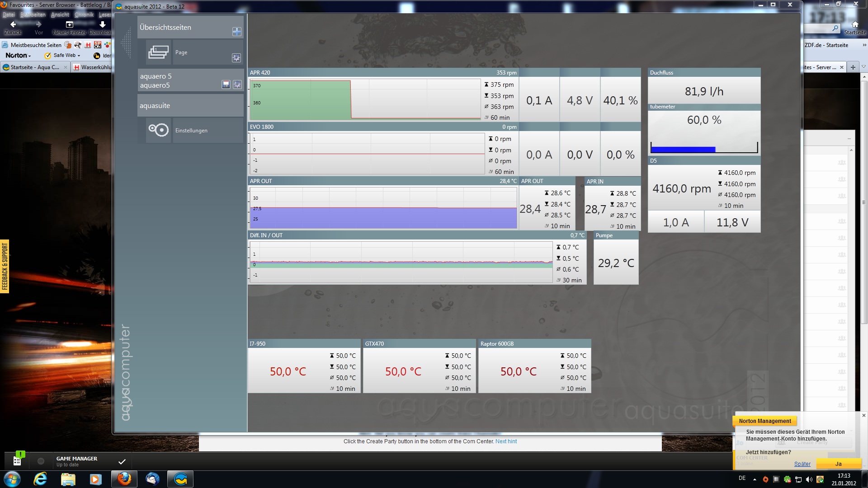The height and width of the screenshot is (488, 868).
Task: Click the Einstellungen gears icon
Action: click(x=158, y=130)
